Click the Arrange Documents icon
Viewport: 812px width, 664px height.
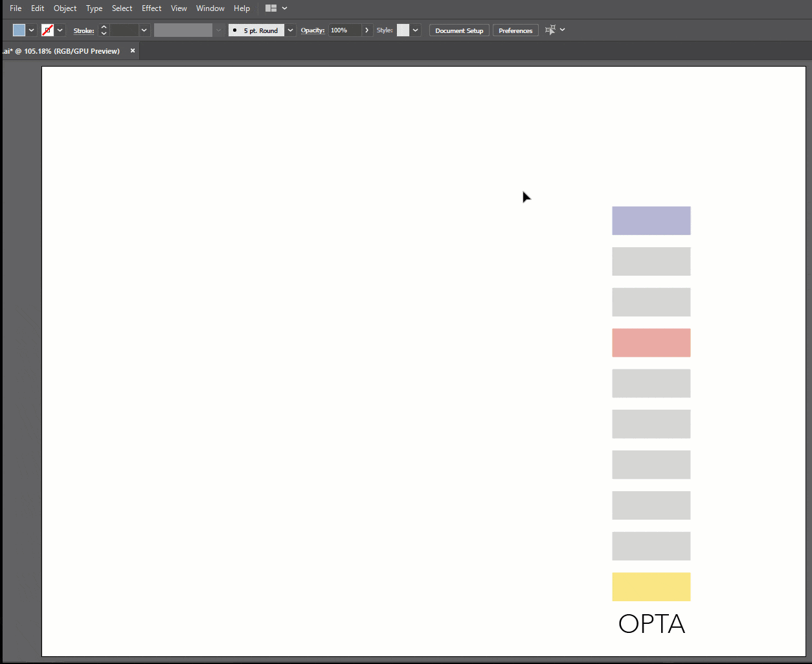click(x=271, y=8)
